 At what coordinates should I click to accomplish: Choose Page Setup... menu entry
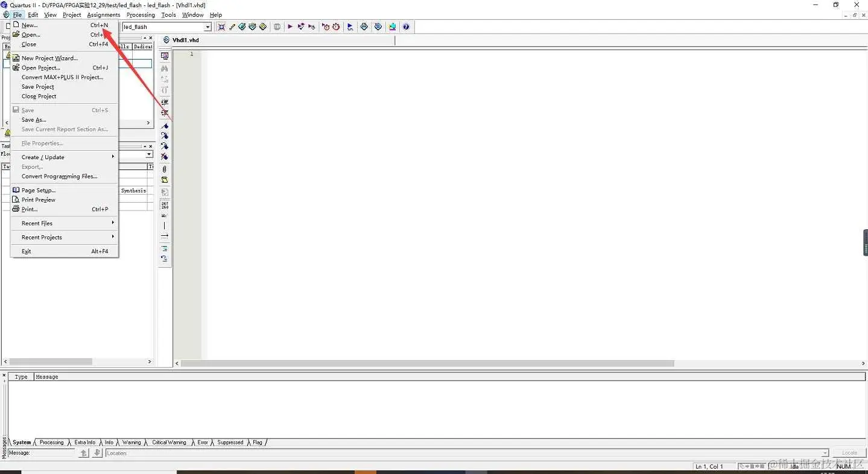tap(65, 190)
